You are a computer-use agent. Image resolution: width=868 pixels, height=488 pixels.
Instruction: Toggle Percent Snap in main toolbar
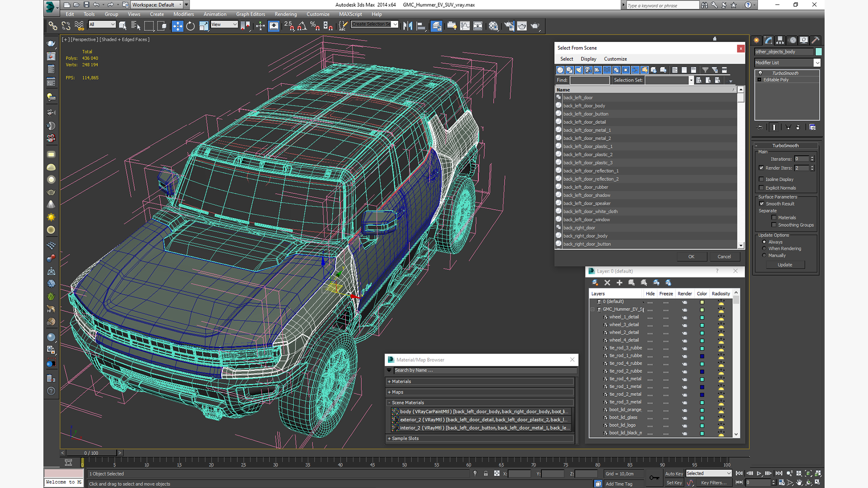(x=315, y=26)
